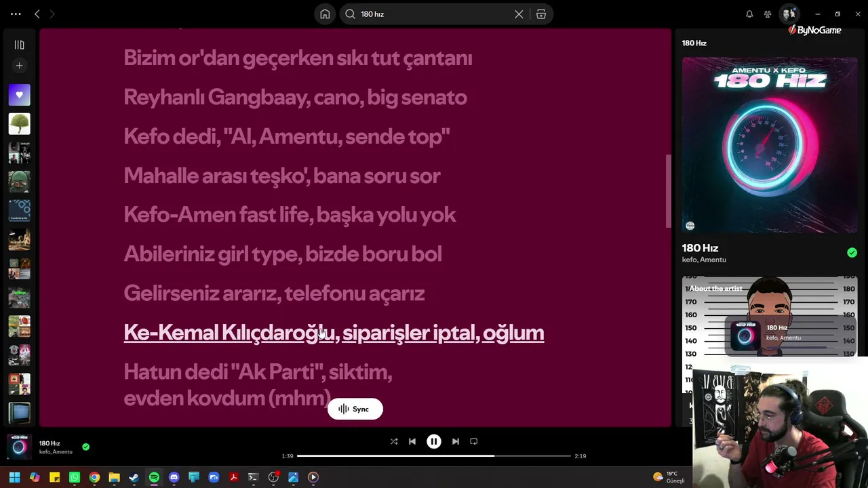Click lyric 'Hatun dedi "Ak Parti"'
The image size is (868, 488).
pyautogui.click(x=258, y=384)
